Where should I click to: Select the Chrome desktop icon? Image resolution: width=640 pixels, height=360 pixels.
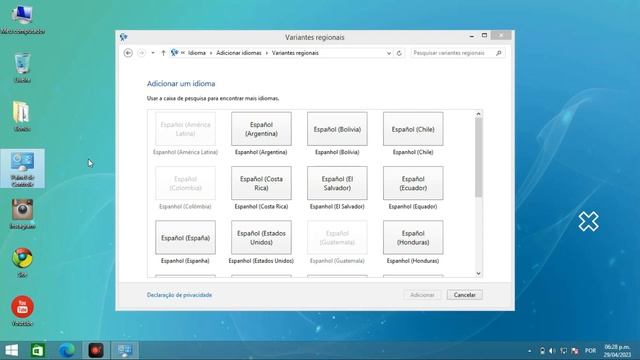[x=22, y=262]
